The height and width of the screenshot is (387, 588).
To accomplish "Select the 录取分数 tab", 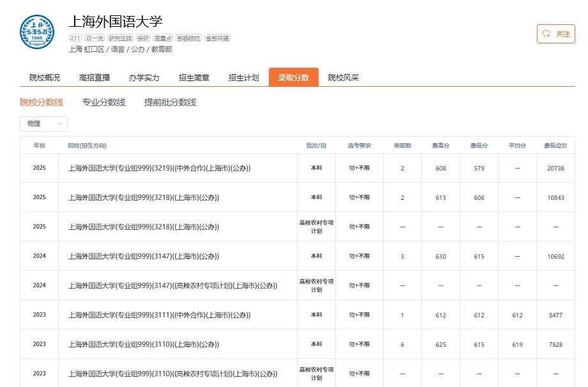I will (x=294, y=77).
